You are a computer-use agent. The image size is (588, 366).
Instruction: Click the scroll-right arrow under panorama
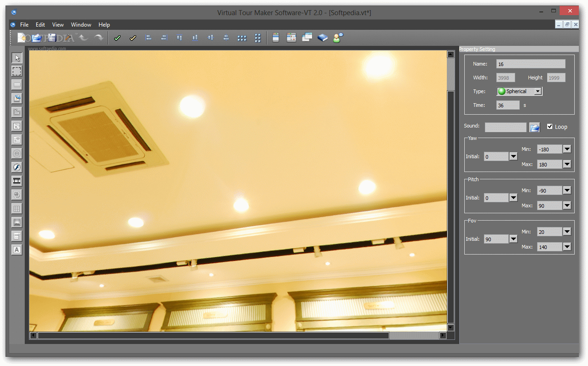(443, 335)
